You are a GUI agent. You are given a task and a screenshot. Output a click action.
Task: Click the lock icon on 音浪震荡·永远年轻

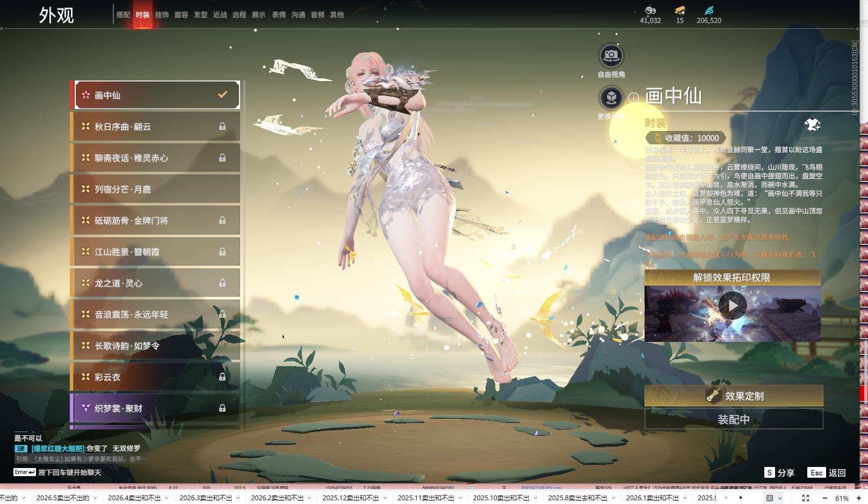[222, 315]
